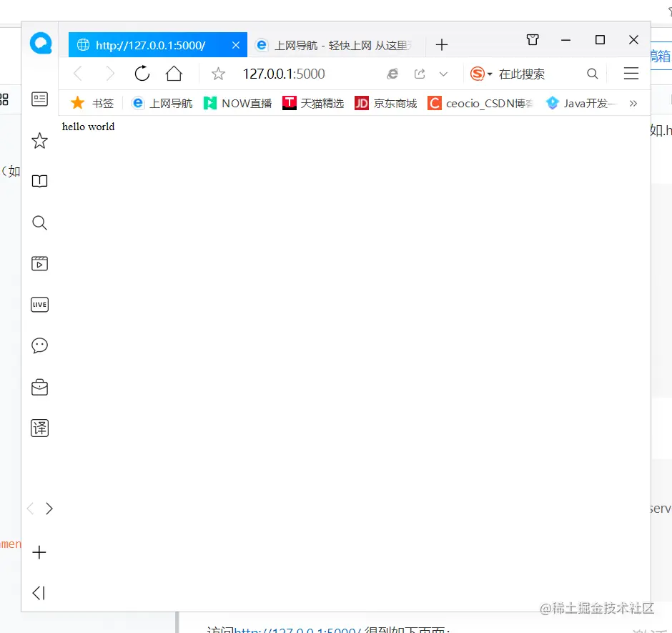Viewport: 672px width, 633px height.
Task: Click the share page icon
Action: tap(420, 74)
